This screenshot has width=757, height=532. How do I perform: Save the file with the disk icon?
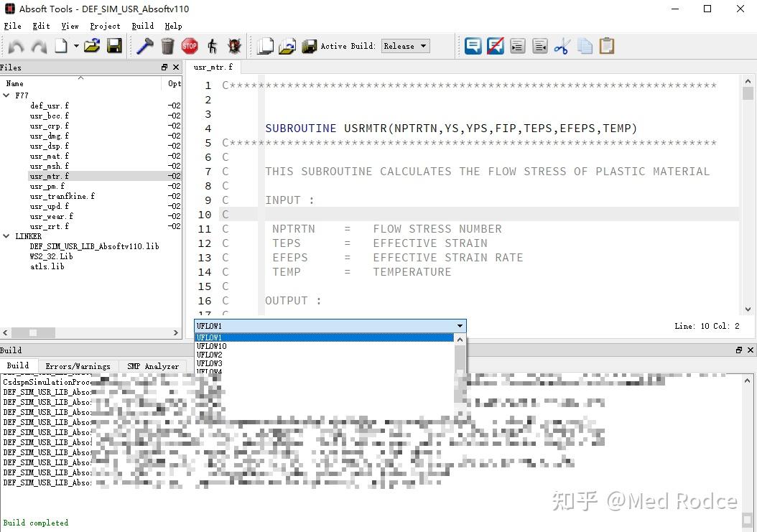click(115, 45)
